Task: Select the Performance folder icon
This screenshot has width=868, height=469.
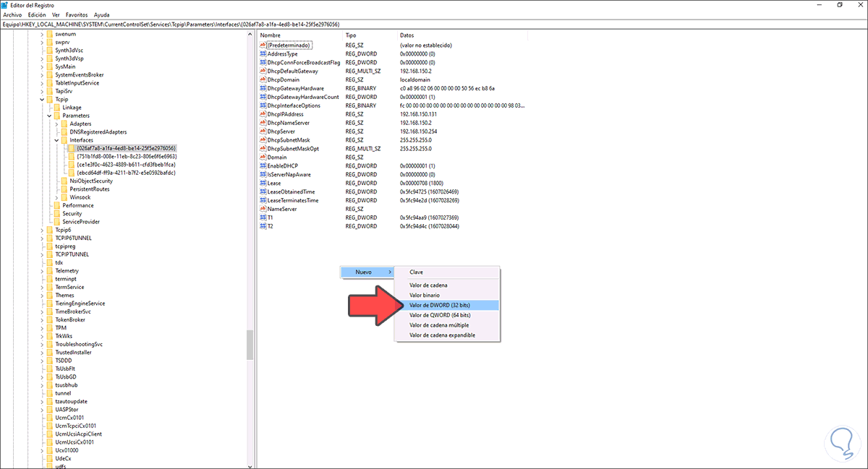Action: pos(57,205)
